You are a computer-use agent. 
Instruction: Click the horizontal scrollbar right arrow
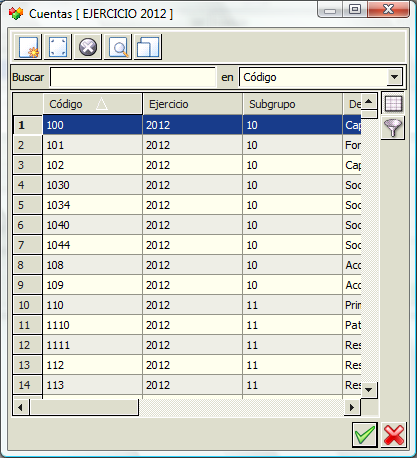(x=352, y=407)
